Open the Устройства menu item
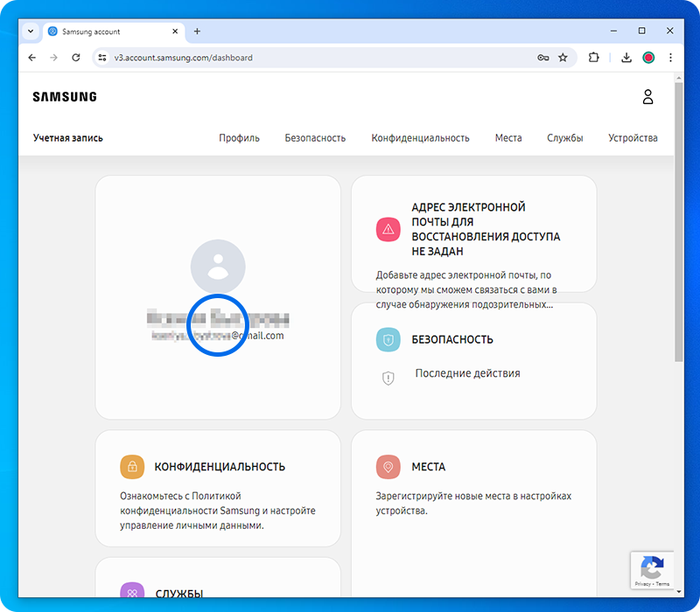The height and width of the screenshot is (612, 700). click(x=633, y=138)
